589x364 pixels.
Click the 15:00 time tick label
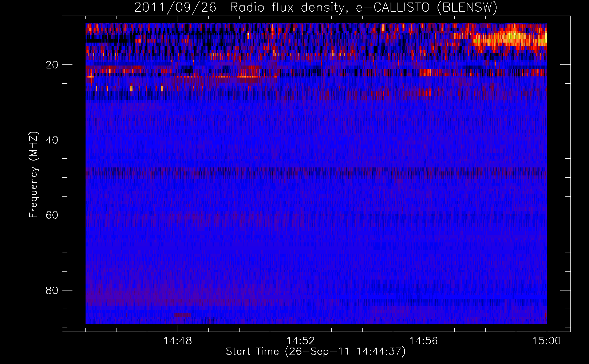(547, 341)
